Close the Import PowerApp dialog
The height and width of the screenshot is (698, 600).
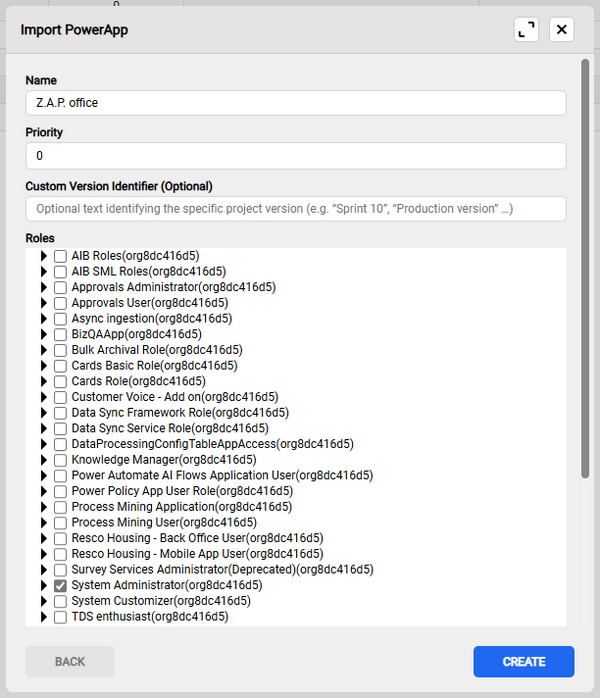(x=562, y=29)
